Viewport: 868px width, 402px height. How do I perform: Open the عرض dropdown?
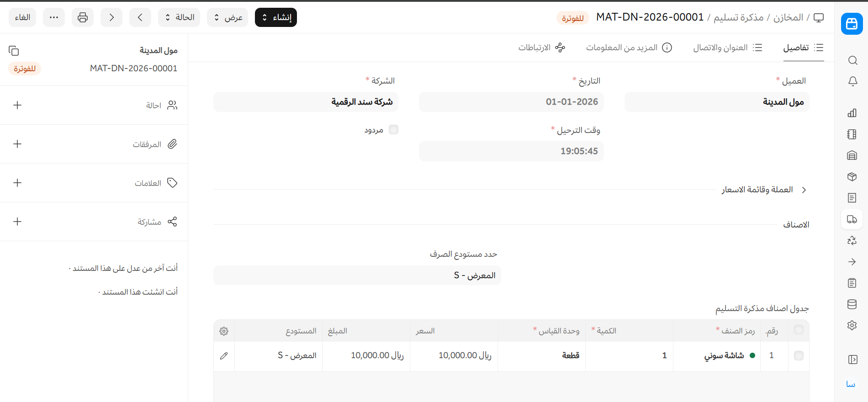click(x=228, y=17)
